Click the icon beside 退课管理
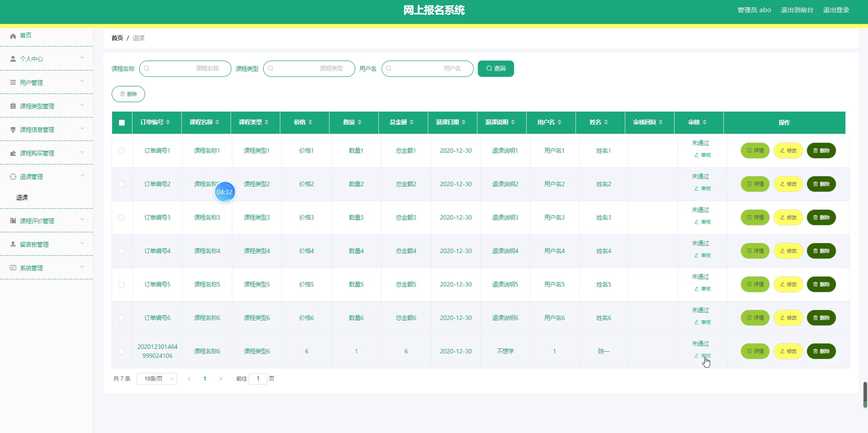The image size is (868, 433). click(13, 177)
